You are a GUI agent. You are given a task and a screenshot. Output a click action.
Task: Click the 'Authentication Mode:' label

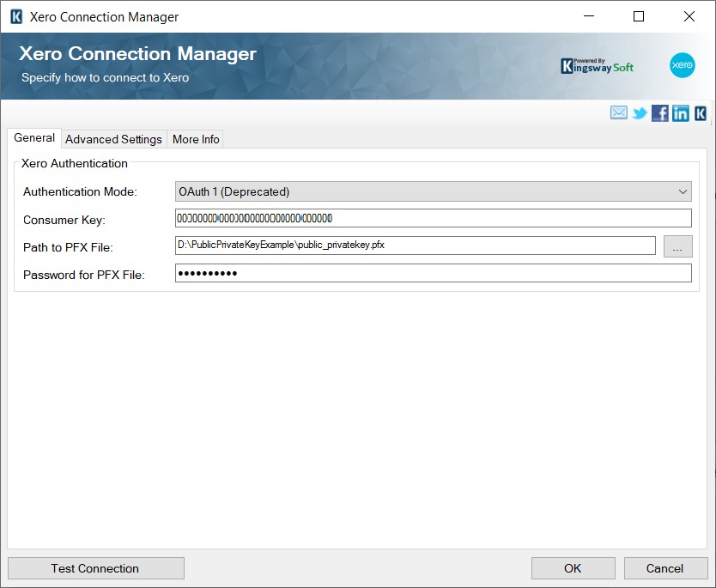click(x=80, y=191)
